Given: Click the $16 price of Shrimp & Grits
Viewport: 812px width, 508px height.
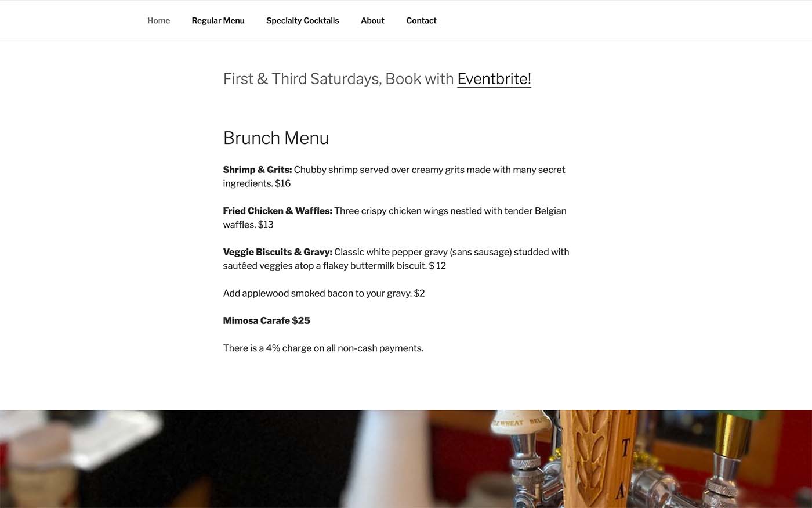Looking at the screenshot, I should click(282, 183).
